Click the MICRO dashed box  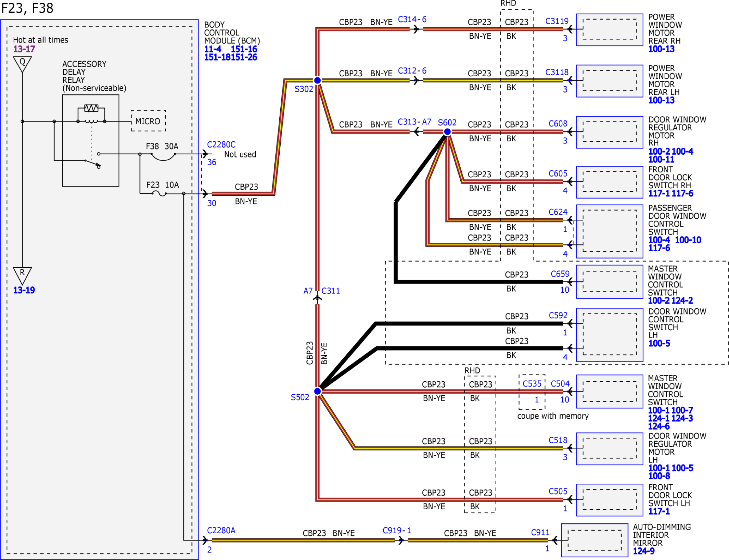coord(148,121)
